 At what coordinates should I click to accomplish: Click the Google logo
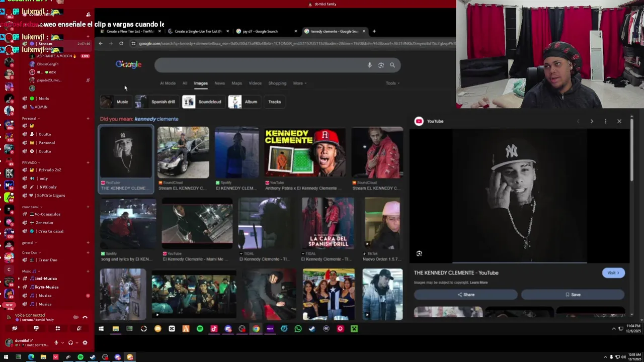pos(129,64)
